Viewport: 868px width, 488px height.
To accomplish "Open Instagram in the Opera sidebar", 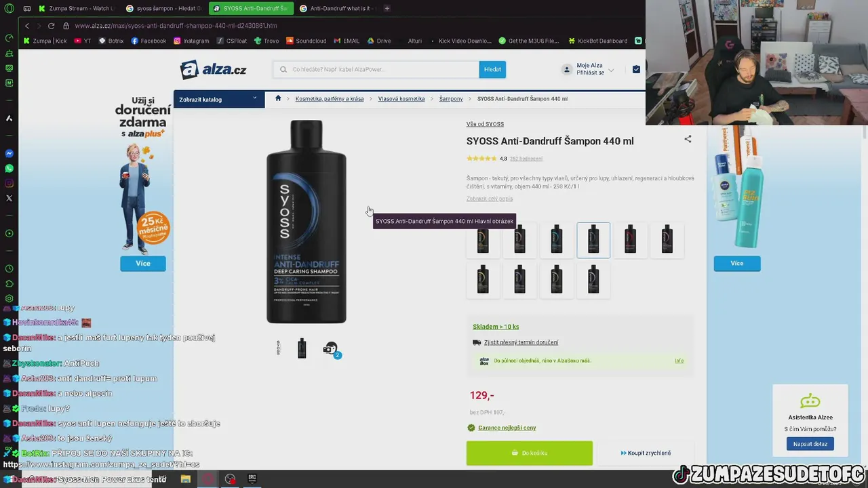I will (x=9, y=183).
